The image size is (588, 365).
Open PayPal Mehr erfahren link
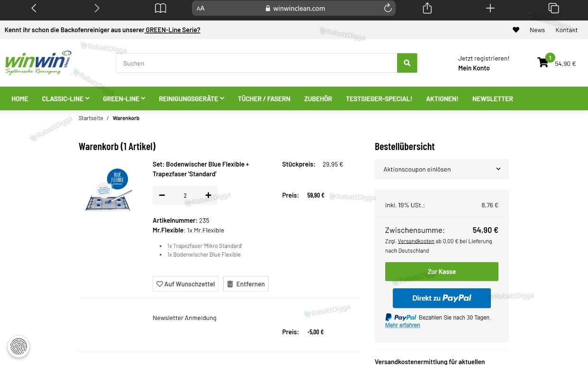tap(403, 325)
